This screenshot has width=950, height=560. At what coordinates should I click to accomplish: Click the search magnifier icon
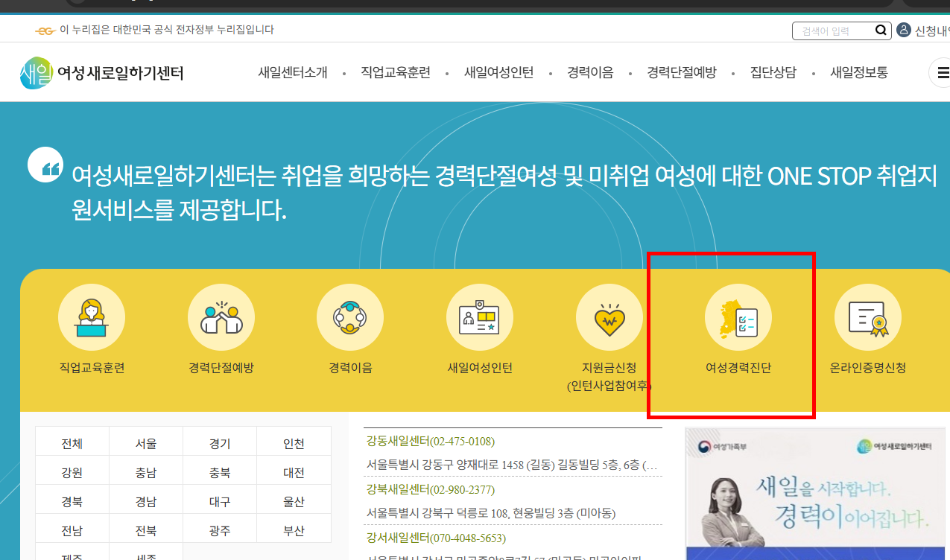[881, 30]
